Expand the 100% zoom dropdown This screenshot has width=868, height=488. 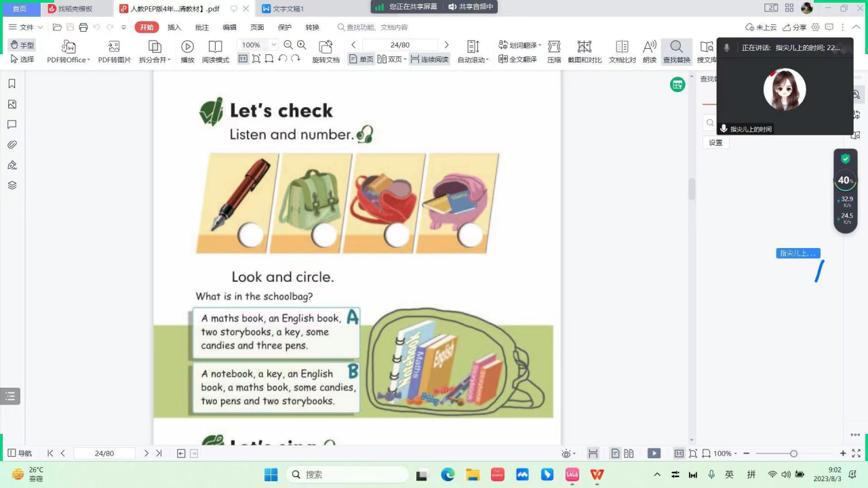coord(274,45)
